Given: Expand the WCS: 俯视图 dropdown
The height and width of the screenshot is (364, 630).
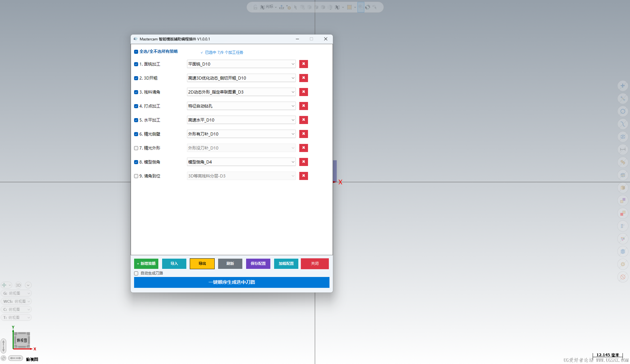Looking at the screenshot, I should coord(16,301).
